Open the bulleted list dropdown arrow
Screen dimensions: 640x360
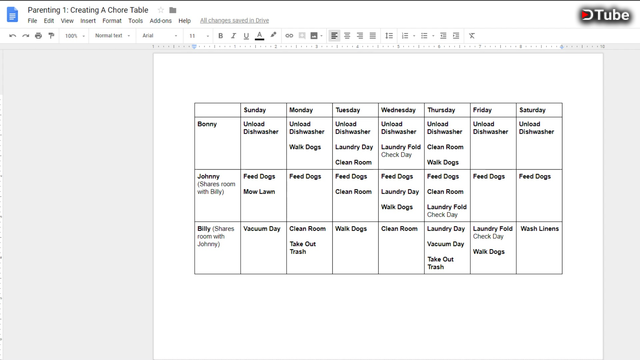click(433, 36)
